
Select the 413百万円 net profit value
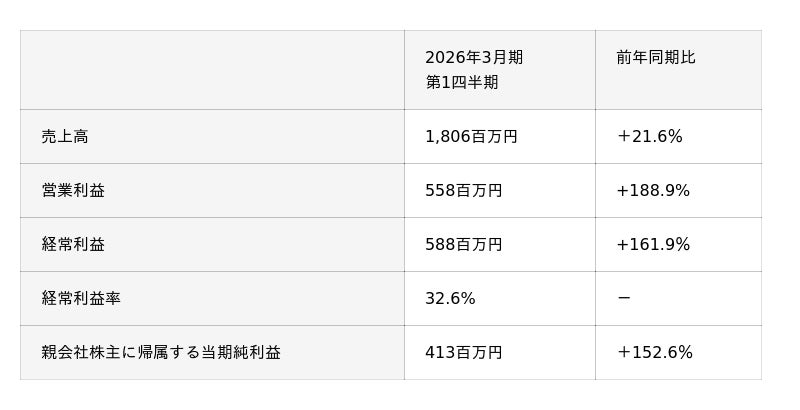(463, 353)
